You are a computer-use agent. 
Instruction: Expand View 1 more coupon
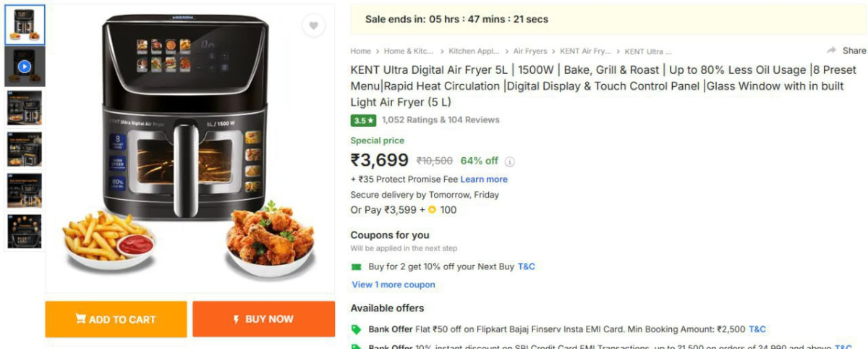[393, 285]
